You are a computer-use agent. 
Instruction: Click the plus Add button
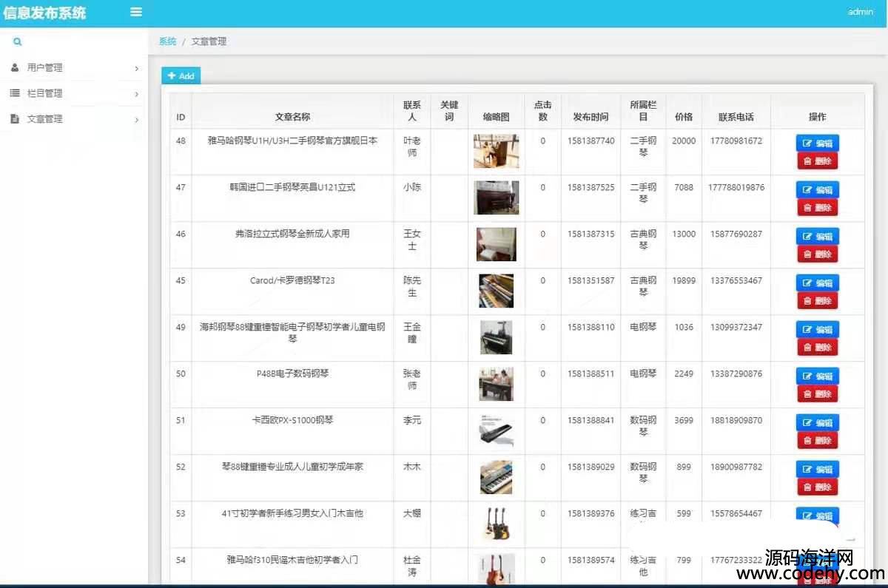point(181,75)
